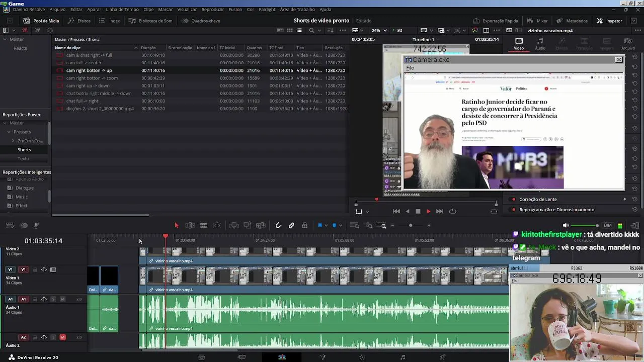
Task: Play the timeline forward
Action: [x=428, y=212]
